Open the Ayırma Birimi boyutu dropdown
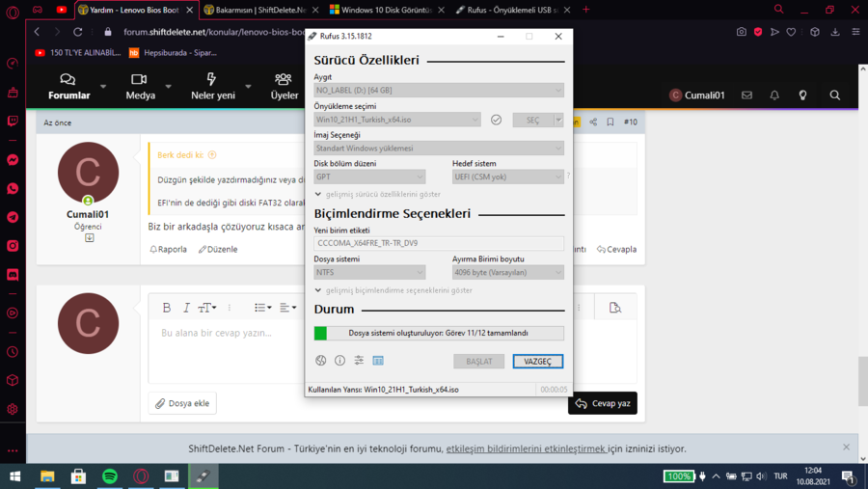The width and height of the screenshot is (868, 489). tap(508, 272)
